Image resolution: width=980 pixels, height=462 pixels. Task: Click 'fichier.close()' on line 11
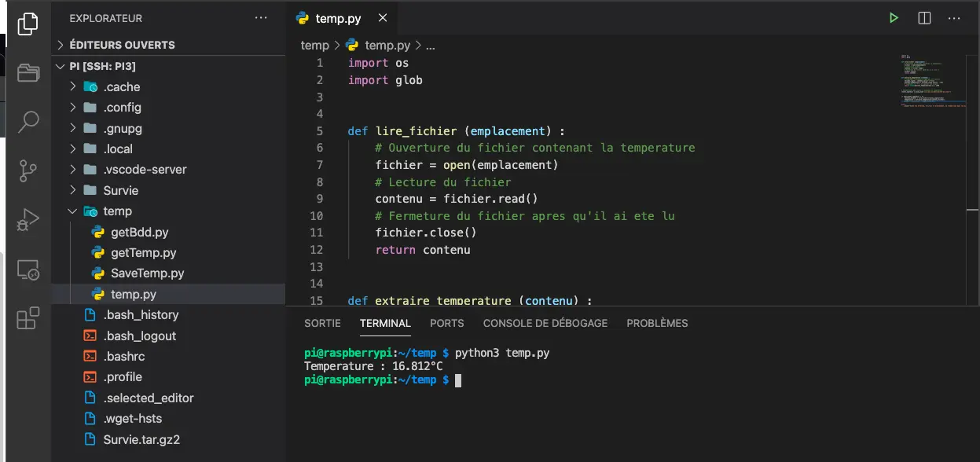point(426,233)
